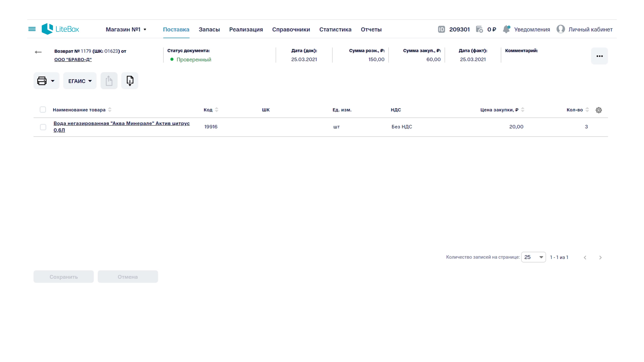Click the back arrow to return
The width and height of the screenshot is (644, 362).
pos(38,52)
